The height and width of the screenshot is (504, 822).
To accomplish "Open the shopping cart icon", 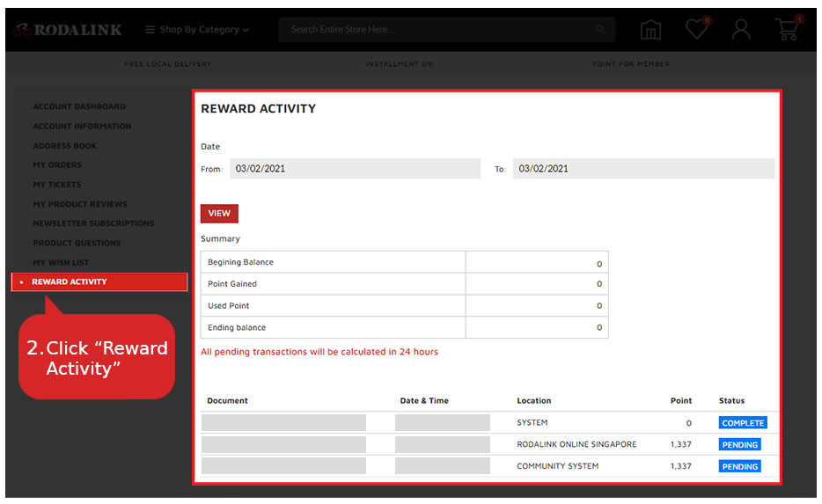I will pos(787,30).
